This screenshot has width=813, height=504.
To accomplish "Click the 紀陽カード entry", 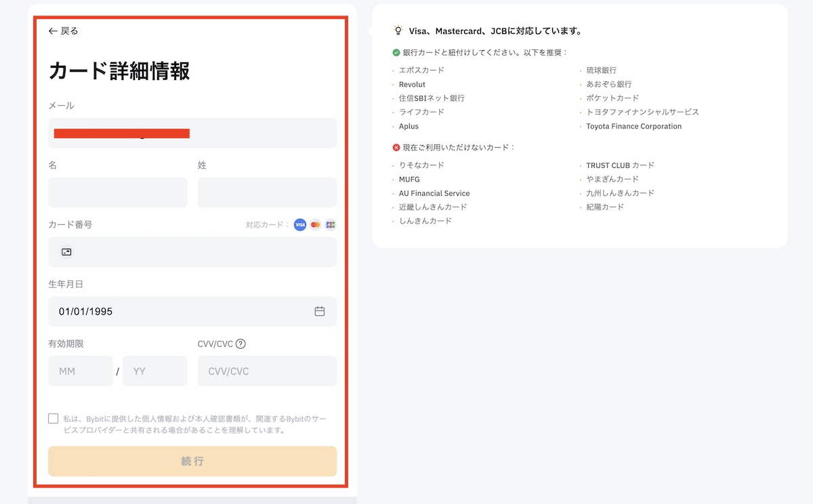I will pyautogui.click(x=606, y=207).
